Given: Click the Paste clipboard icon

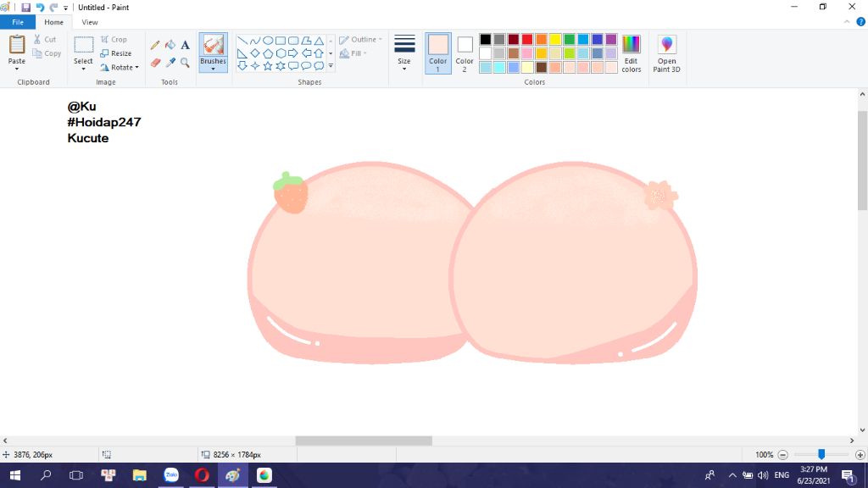Looking at the screenshot, I should point(17,45).
